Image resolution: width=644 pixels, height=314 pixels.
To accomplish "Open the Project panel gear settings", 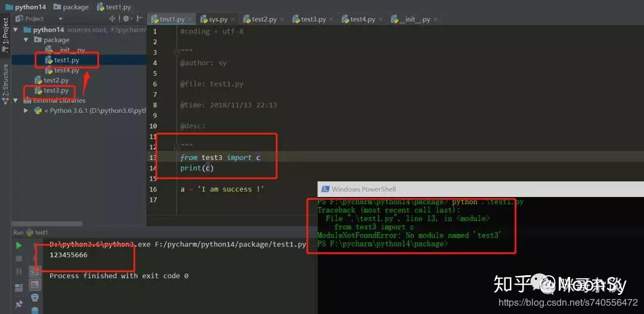I will pyautogui.click(x=126, y=19).
